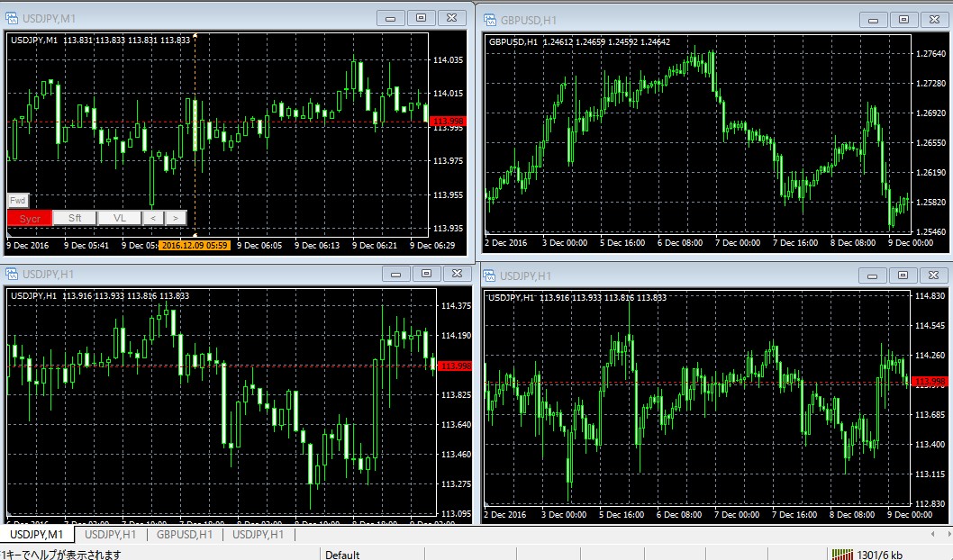The image size is (953, 560).
Task: Click the 9 Dec 06:29 time label
Action: (x=432, y=246)
